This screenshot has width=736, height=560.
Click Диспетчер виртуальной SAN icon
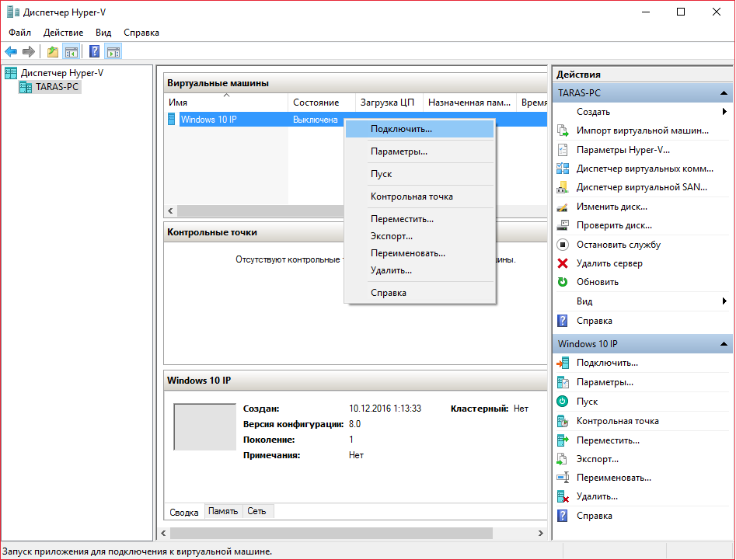point(563,188)
